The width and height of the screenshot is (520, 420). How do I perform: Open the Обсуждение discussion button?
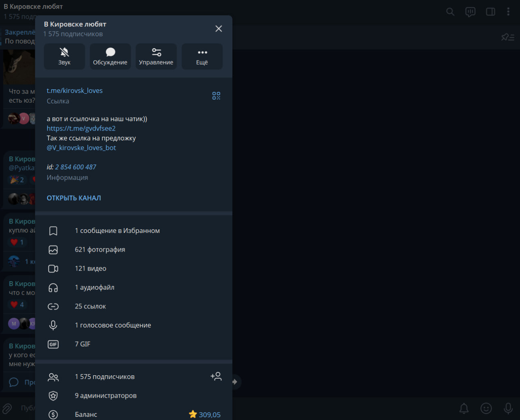[110, 56]
